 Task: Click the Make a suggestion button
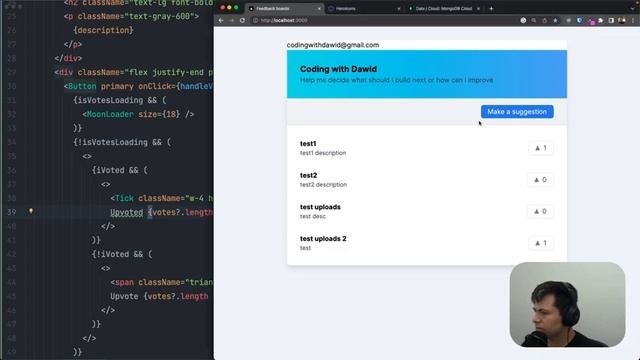coord(517,112)
